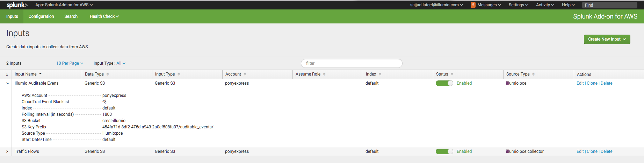This screenshot has width=644, height=163.
Task: Sort by the Data Type column
Action: pyautogui.click(x=97, y=74)
